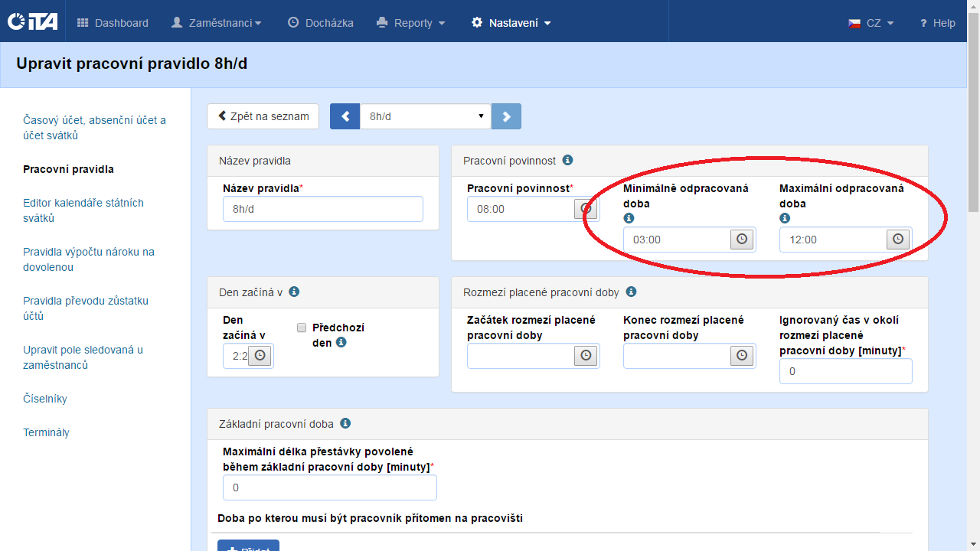
Task: Show info tooltip next to Pracovní povinnost header
Action: pyautogui.click(x=567, y=160)
